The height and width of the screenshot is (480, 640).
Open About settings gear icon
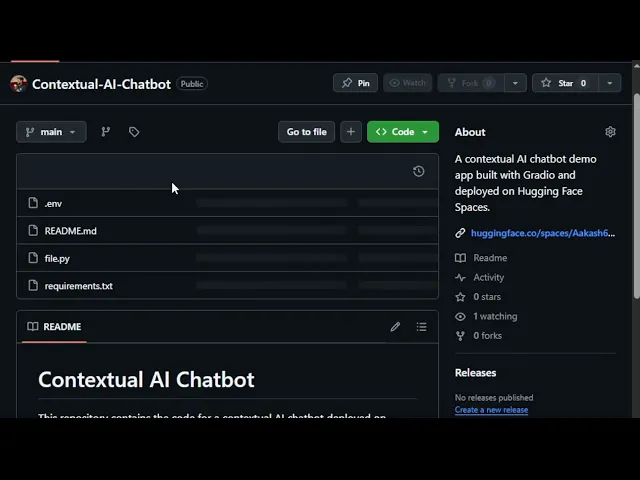[610, 132]
